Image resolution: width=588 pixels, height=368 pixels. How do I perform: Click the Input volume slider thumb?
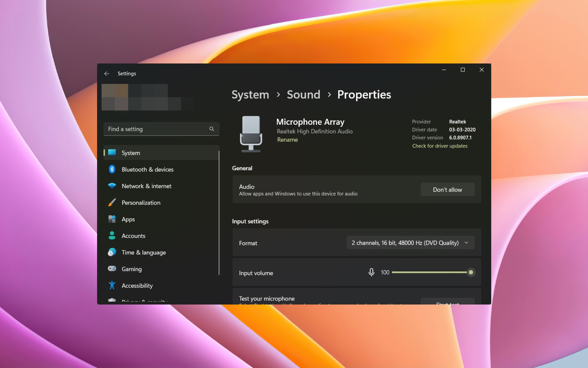471,272
